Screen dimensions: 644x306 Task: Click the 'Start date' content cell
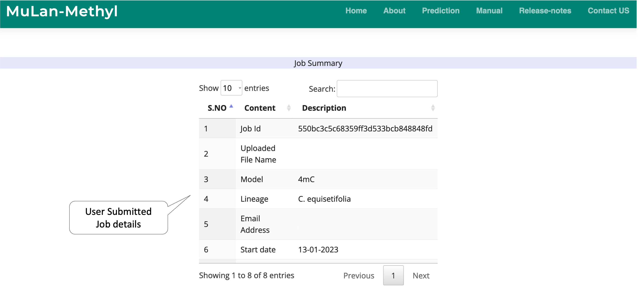coord(264,250)
